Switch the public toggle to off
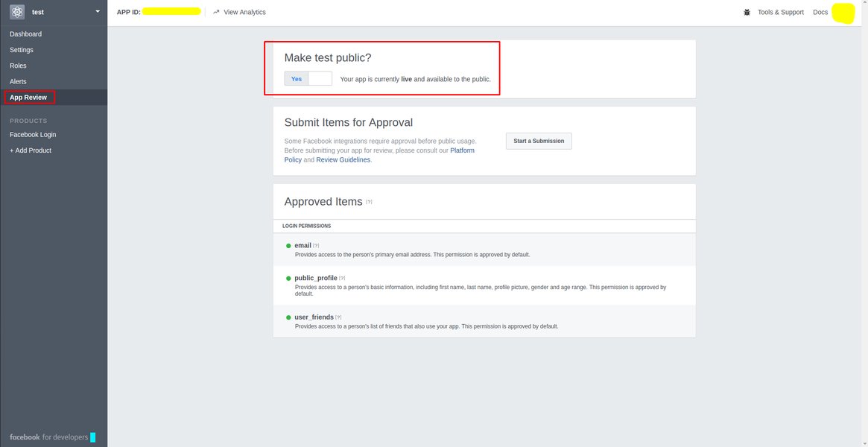 (x=320, y=78)
